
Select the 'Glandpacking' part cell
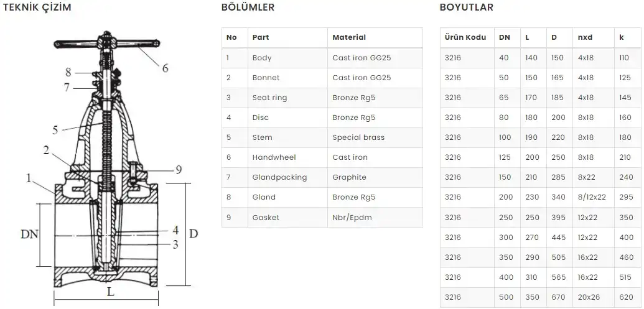point(279,177)
